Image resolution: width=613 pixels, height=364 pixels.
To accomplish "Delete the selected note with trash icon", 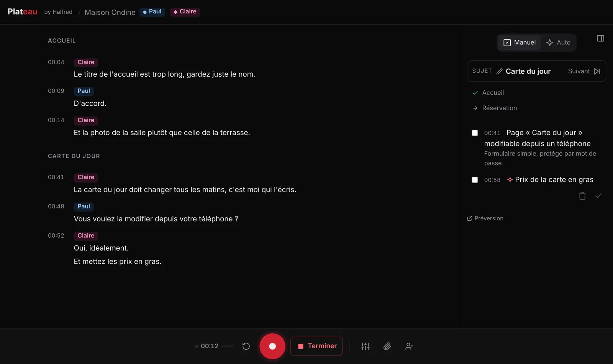I will pos(582,196).
